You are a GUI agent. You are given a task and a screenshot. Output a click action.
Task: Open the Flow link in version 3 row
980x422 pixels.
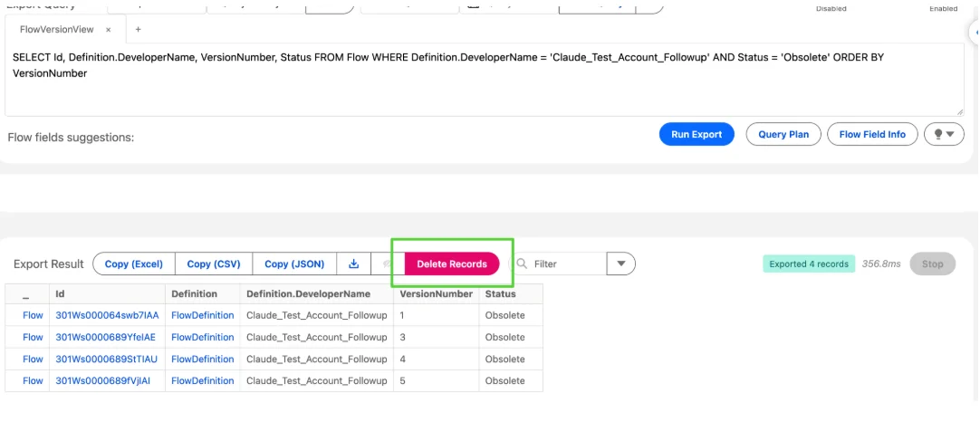33,337
